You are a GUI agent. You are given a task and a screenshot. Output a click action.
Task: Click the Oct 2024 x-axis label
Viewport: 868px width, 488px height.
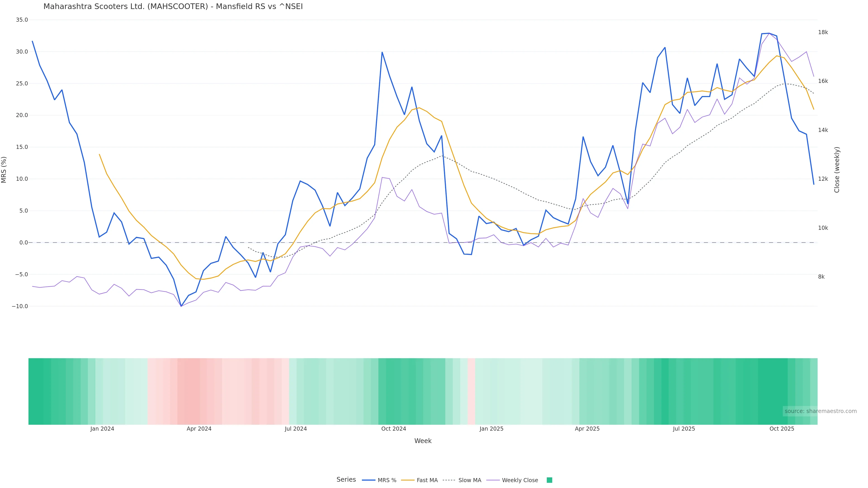pos(394,429)
